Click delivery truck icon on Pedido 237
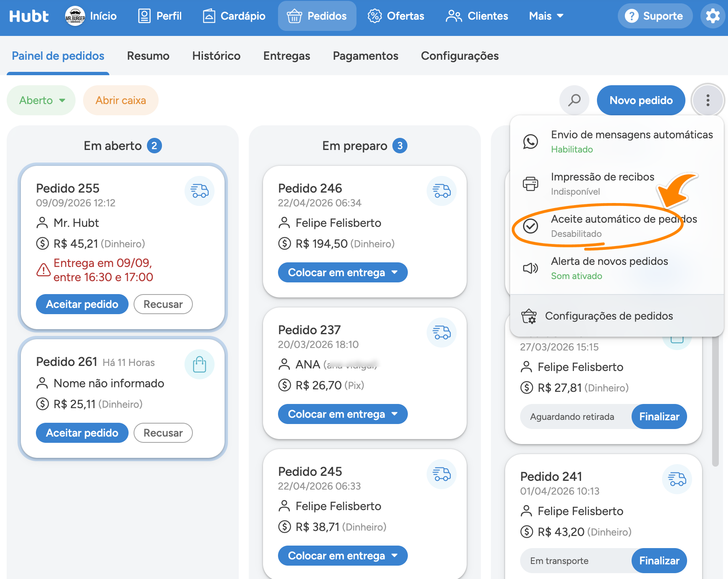 tap(442, 333)
